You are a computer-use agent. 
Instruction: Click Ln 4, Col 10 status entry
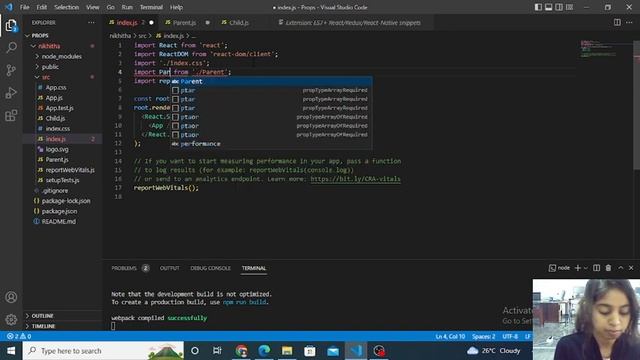(x=450, y=336)
